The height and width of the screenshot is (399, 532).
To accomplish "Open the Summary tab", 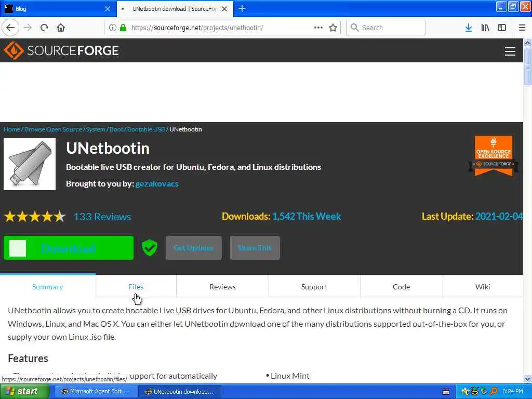I will click(48, 287).
